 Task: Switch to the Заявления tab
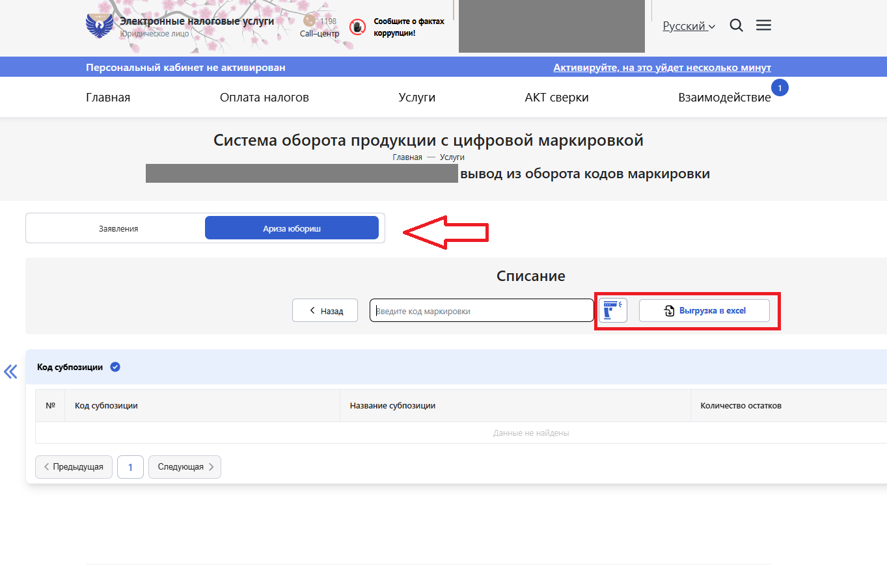[118, 228]
